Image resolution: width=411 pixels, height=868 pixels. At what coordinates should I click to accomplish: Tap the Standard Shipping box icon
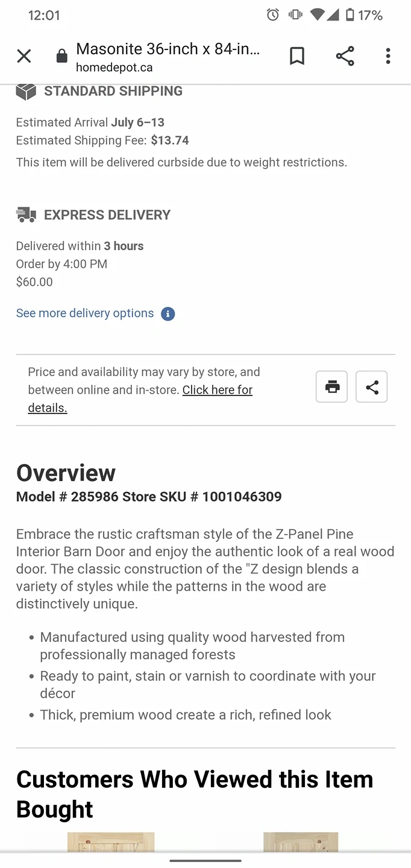[x=26, y=92]
